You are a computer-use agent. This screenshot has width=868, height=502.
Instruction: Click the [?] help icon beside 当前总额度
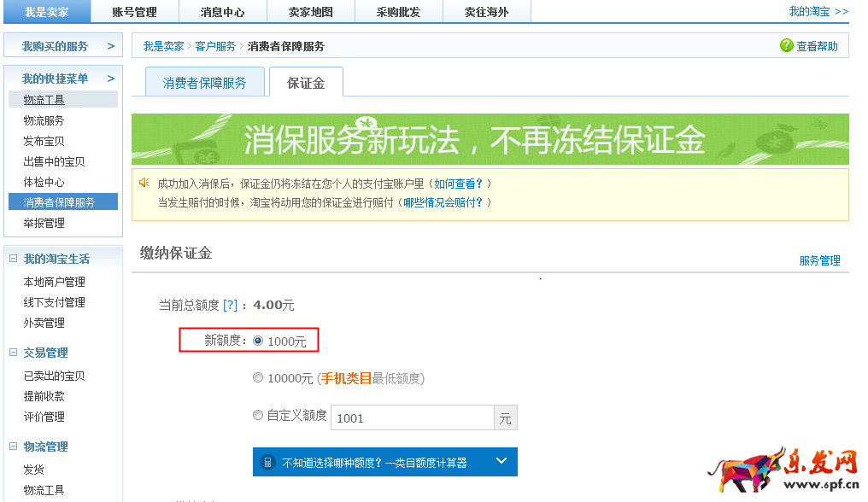[230, 305]
